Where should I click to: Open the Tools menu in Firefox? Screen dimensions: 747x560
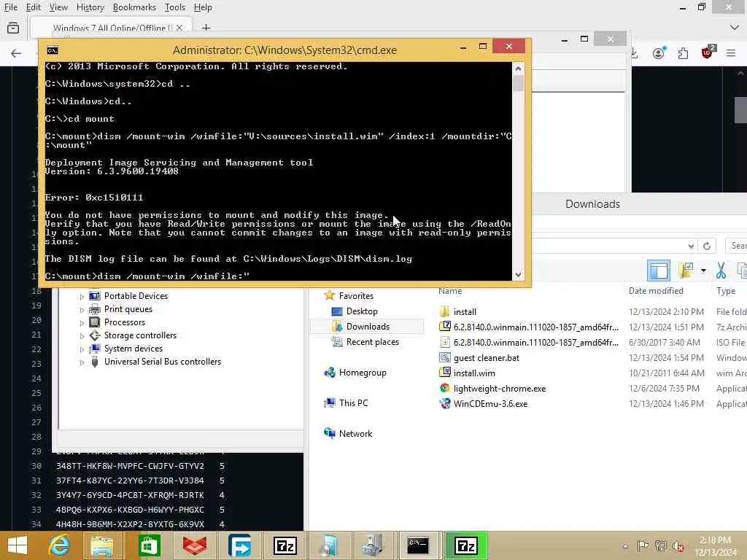click(x=175, y=7)
